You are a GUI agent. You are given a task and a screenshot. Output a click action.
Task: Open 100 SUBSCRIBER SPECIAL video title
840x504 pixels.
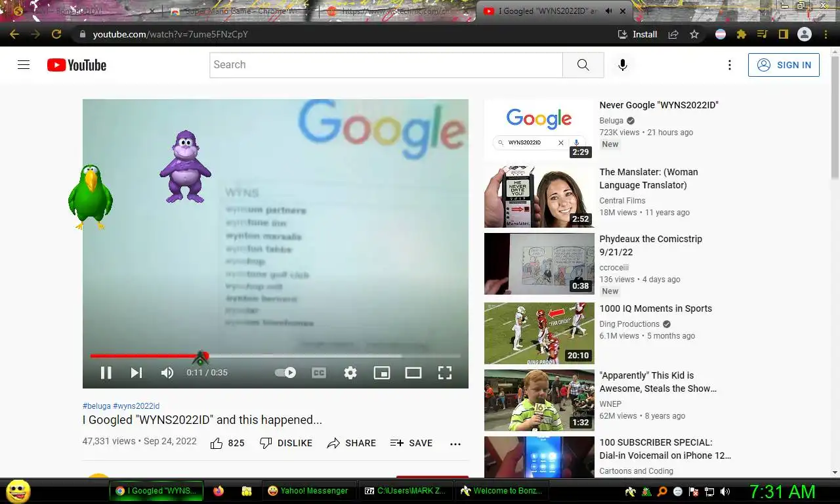[x=665, y=449]
